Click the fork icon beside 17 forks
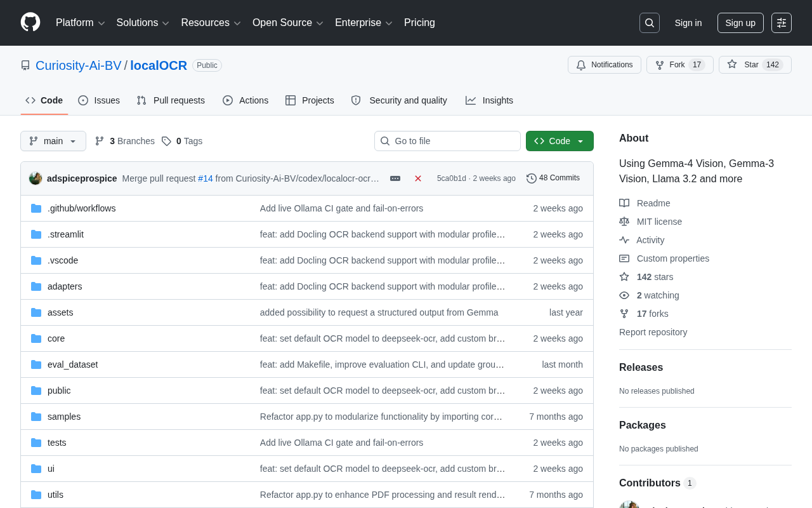 pos(624,314)
